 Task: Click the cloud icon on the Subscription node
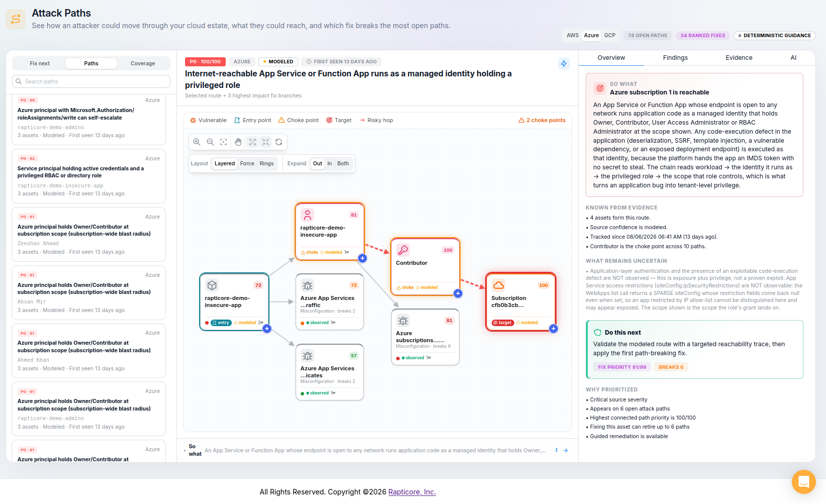click(498, 285)
